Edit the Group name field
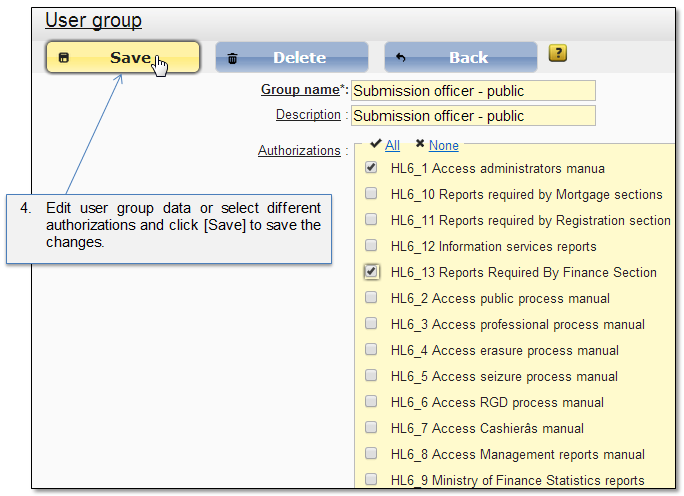Image resolution: width=684 pixels, height=496 pixels. (473, 91)
